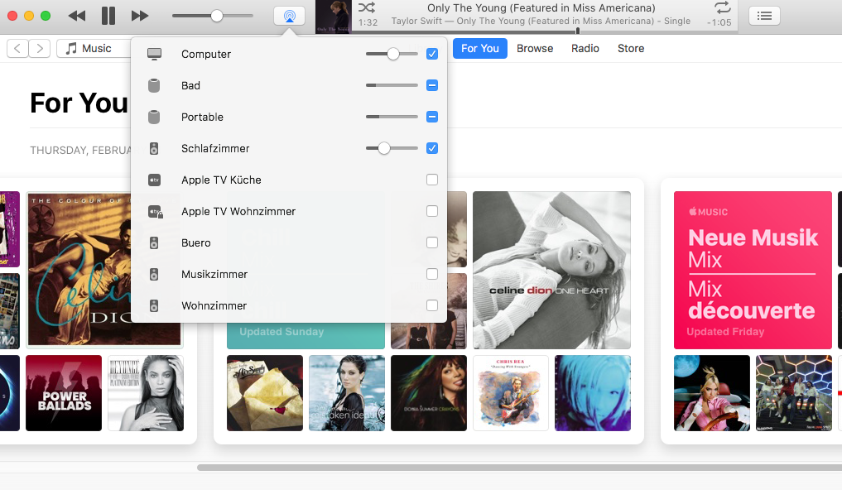
Task: Click the song playback progress bar
Action: (545, 31)
